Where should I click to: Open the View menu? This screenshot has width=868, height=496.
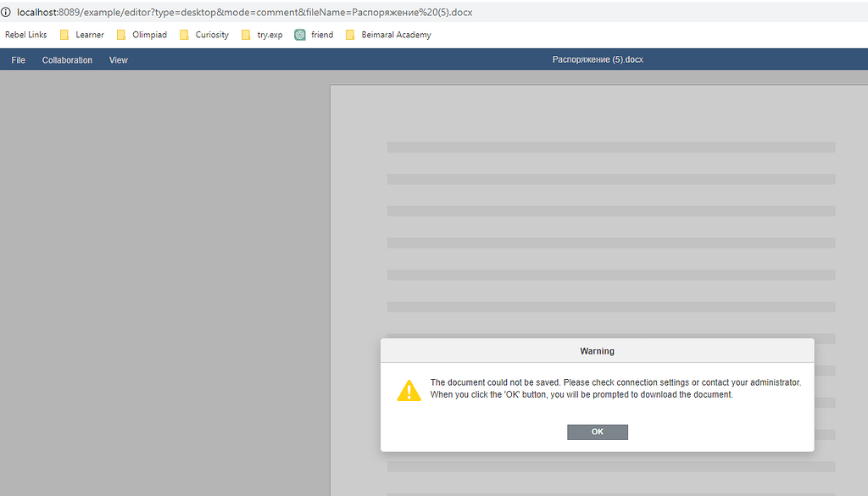118,59
